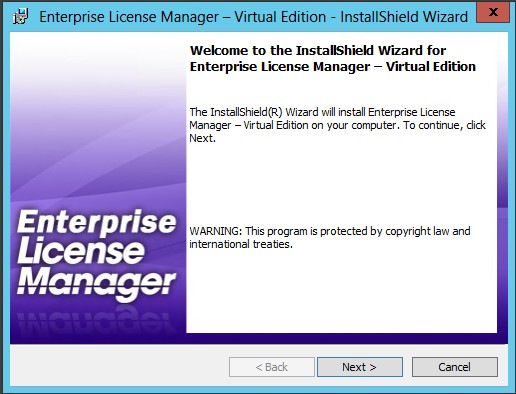Viewport: 516px width, 394px height.
Task: Select the Welcome to the InstallShield heading
Action: click(318, 51)
